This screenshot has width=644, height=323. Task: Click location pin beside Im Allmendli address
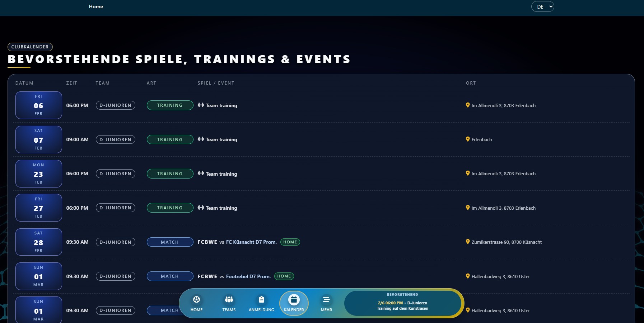click(467, 105)
